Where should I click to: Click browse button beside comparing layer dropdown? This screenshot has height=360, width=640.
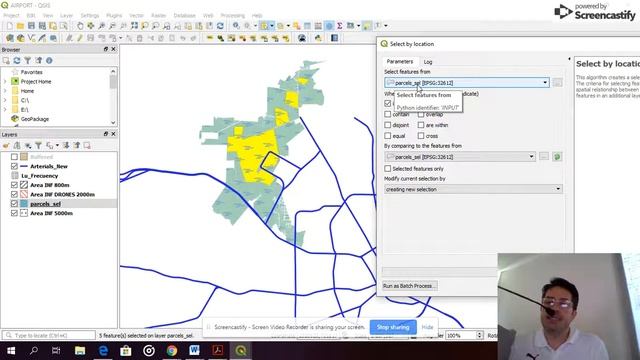[x=544, y=157]
